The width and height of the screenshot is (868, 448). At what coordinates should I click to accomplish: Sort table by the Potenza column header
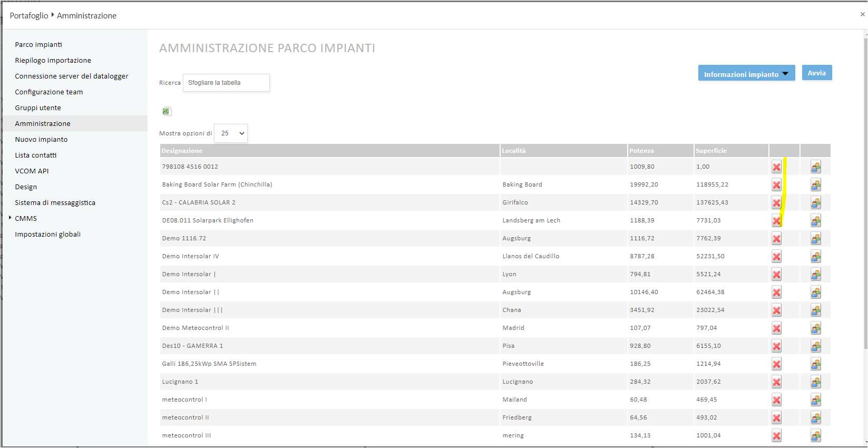click(x=641, y=151)
